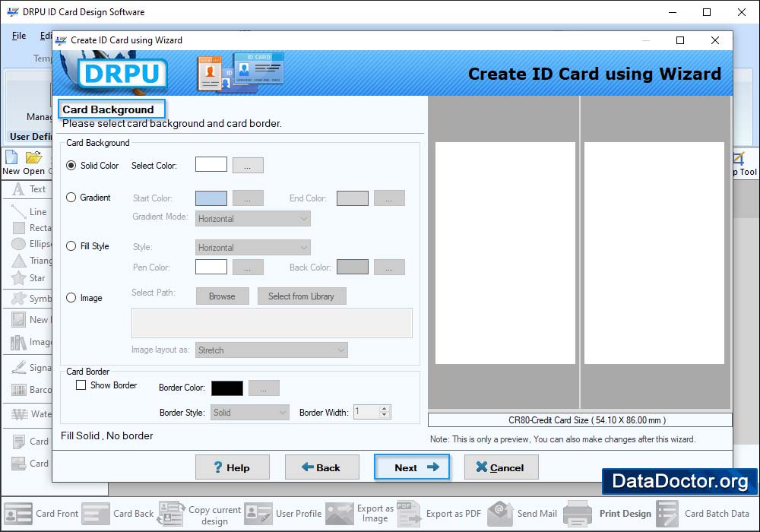
Task: Select the Text tool in left panel
Action: [29, 189]
